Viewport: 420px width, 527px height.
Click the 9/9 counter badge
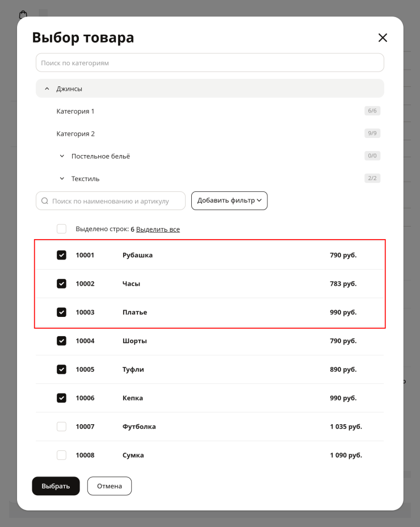(372, 133)
